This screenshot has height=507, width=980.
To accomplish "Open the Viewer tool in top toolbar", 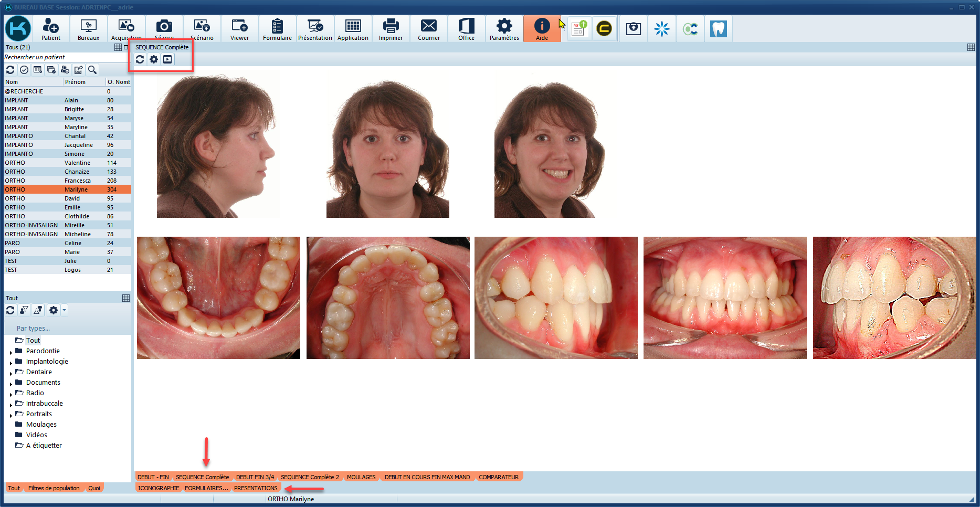I will [239, 29].
